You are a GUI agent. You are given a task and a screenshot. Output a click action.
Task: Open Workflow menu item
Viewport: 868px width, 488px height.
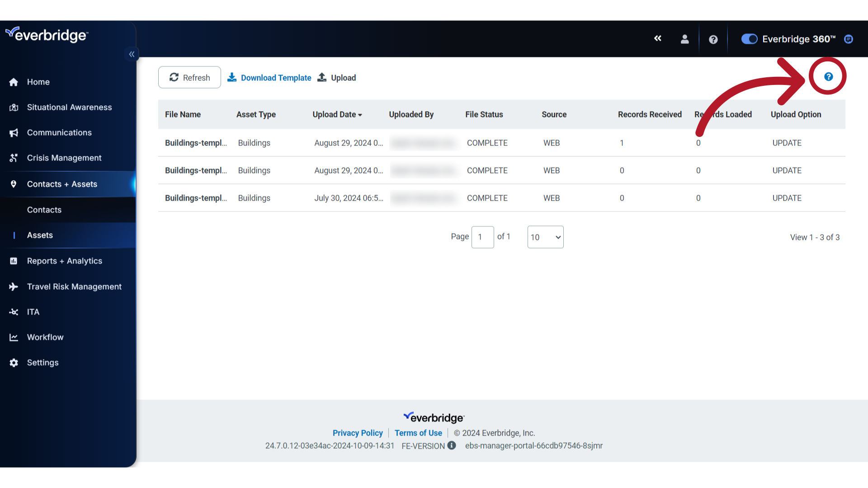(45, 338)
